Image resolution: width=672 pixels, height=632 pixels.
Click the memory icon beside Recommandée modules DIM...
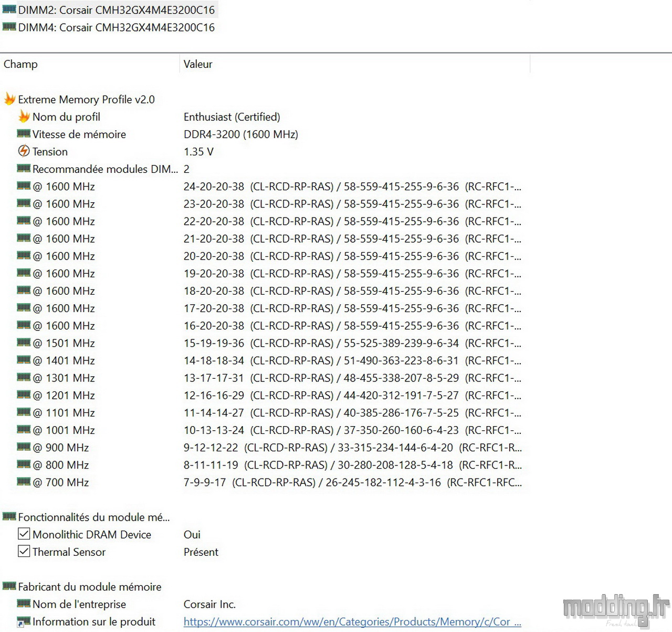pos(24,168)
